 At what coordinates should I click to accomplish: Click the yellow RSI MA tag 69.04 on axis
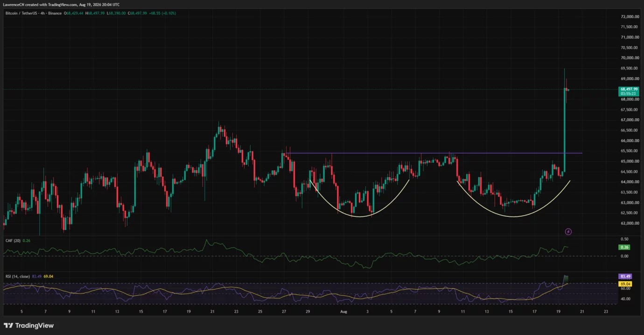(625, 284)
